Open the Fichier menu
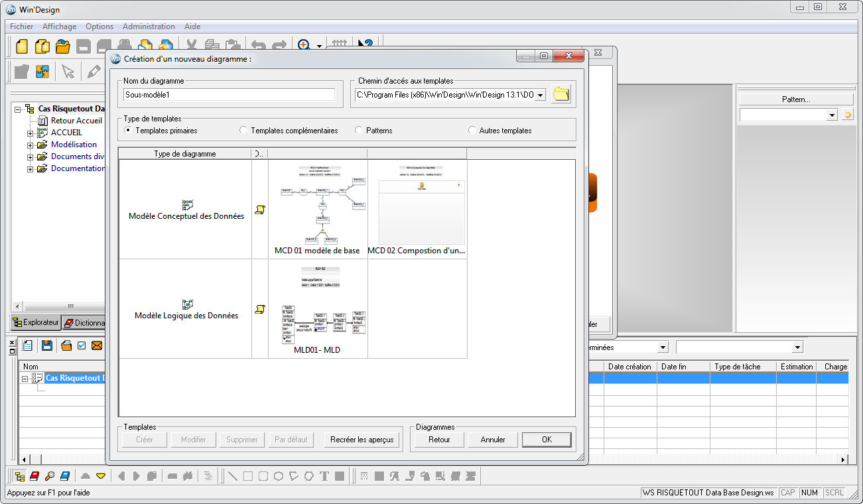Image resolution: width=863 pixels, height=504 pixels. click(x=22, y=27)
